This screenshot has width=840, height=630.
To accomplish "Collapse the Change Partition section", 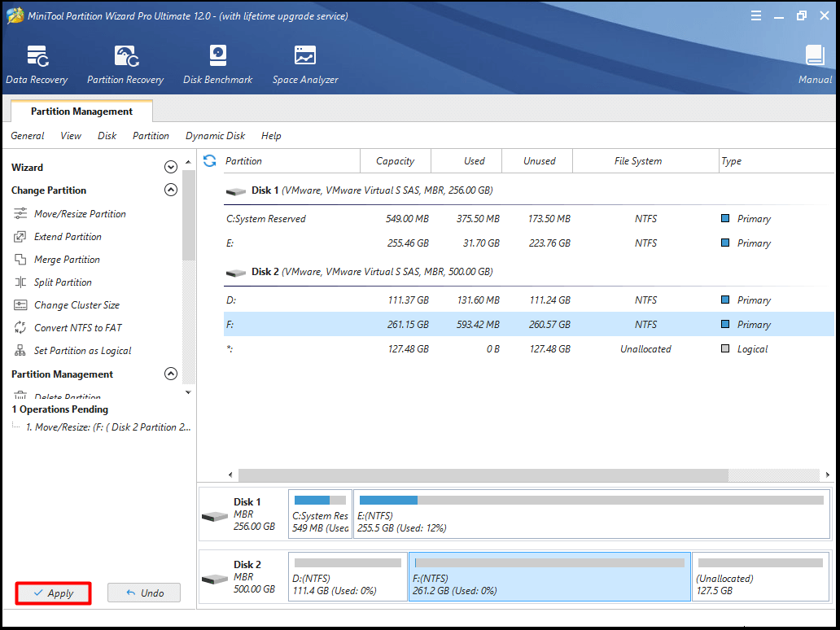I will [170, 190].
